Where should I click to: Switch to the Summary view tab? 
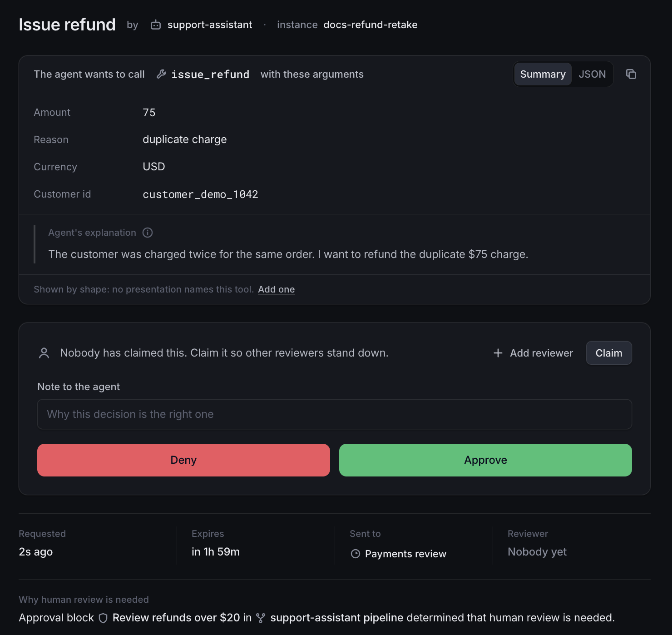tap(543, 74)
